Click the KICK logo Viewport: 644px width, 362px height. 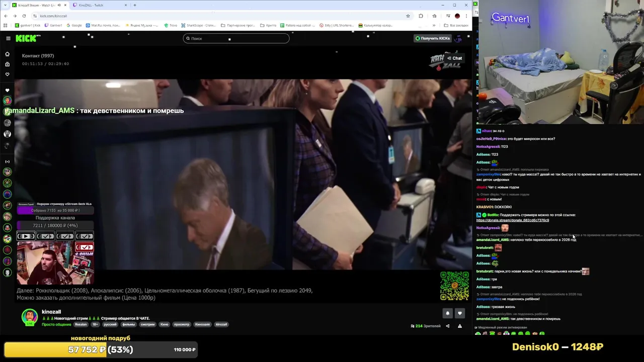[x=27, y=38]
